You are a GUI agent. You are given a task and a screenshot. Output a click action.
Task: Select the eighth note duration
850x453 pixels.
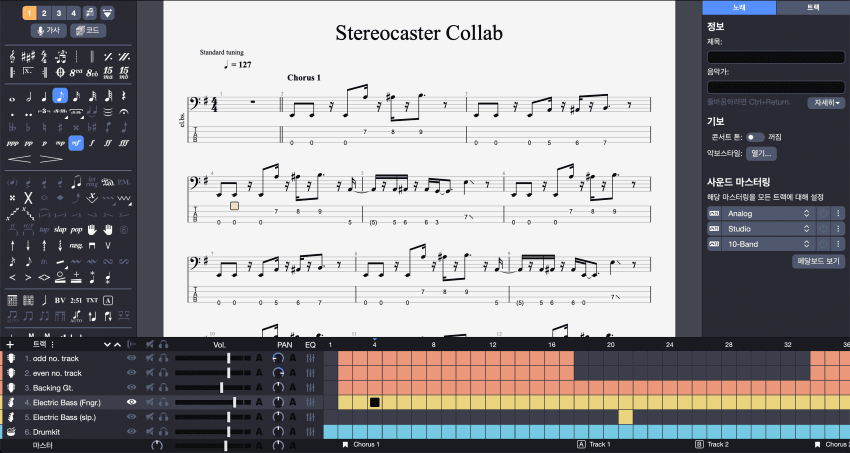[x=60, y=96]
